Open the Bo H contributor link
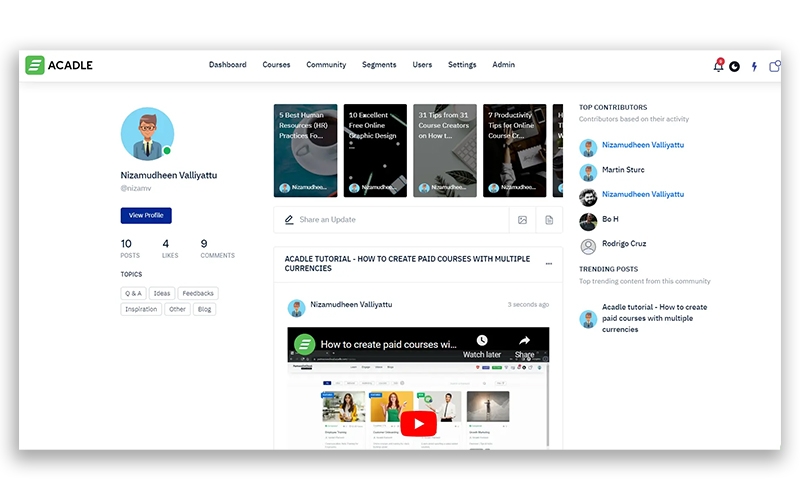 610,219
